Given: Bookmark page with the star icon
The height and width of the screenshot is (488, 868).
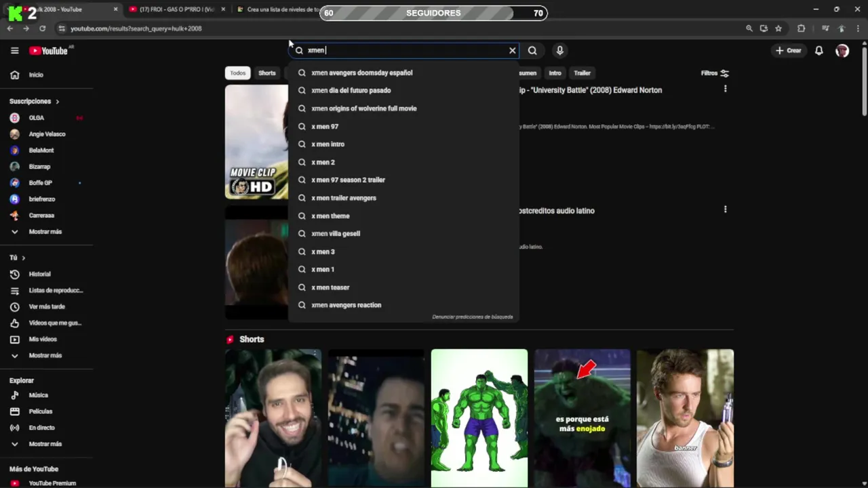Looking at the screenshot, I should (x=778, y=28).
